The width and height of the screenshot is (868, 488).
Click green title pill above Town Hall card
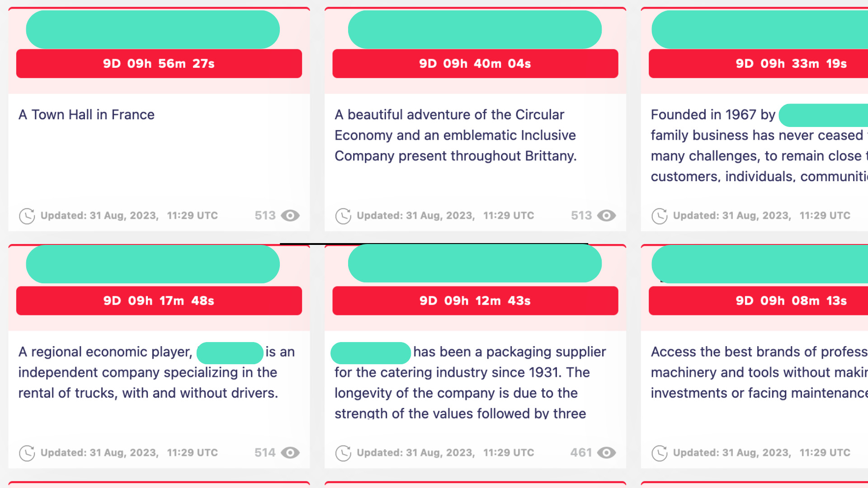click(x=153, y=29)
